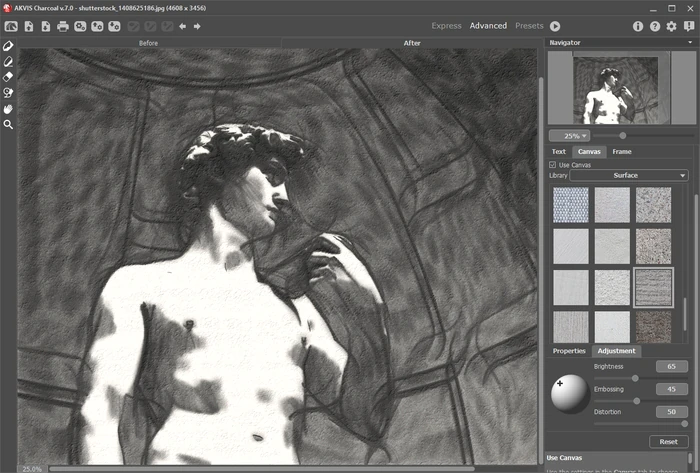Click the Embossing slider handle

(637, 401)
